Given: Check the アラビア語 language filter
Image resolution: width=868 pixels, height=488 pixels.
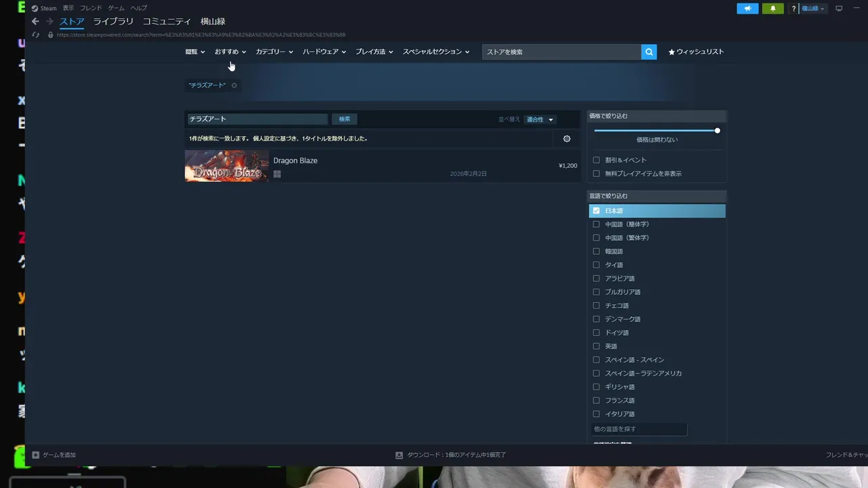Looking at the screenshot, I should click(596, 279).
